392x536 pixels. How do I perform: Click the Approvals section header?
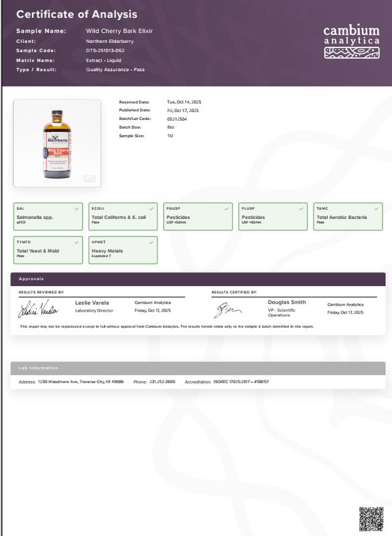coord(198,279)
